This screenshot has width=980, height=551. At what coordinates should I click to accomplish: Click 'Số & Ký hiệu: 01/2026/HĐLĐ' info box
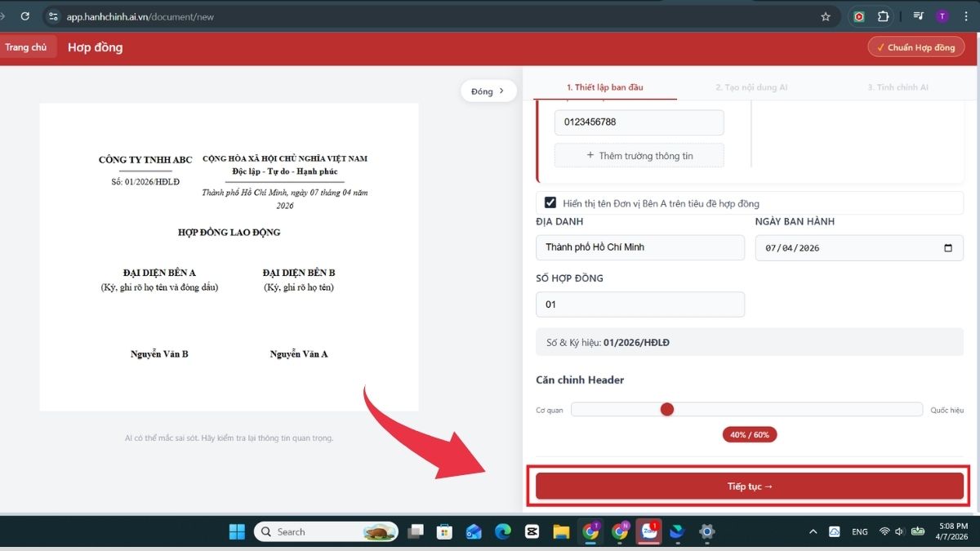tap(750, 343)
